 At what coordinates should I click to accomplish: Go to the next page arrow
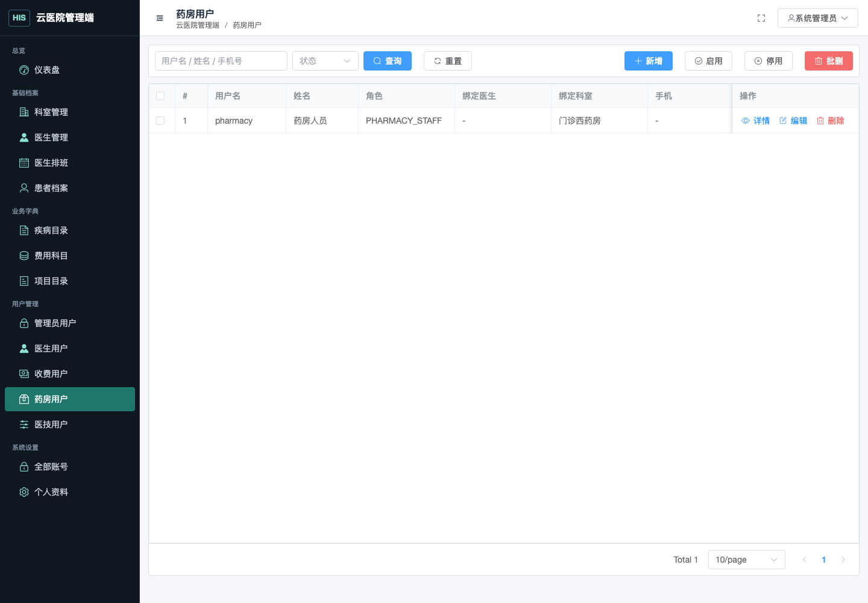point(843,560)
